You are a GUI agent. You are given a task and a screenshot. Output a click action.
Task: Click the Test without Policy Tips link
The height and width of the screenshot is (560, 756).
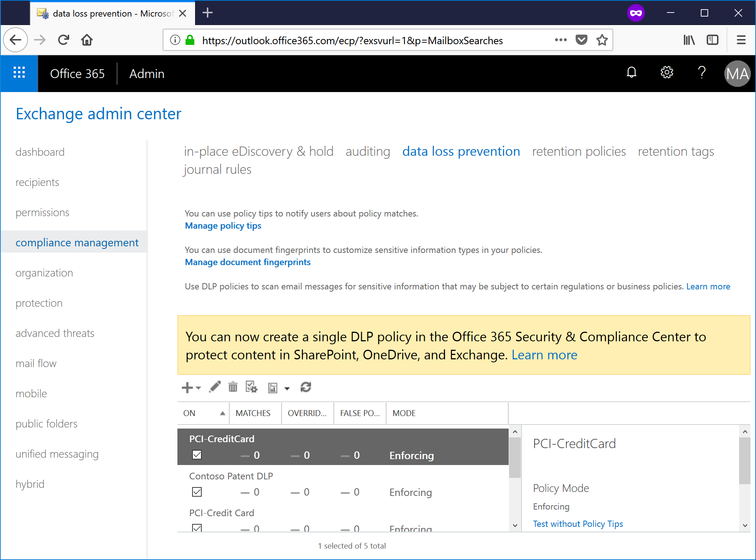[578, 524]
